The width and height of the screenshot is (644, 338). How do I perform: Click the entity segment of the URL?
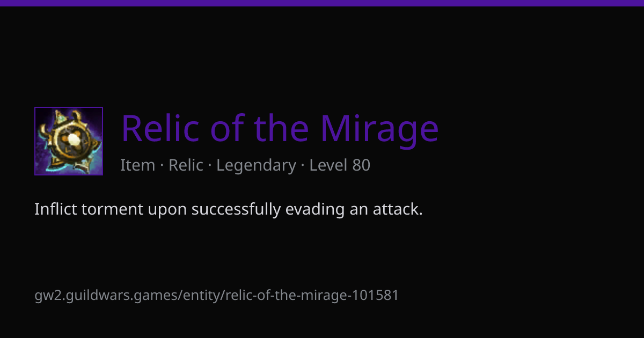coord(201,296)
